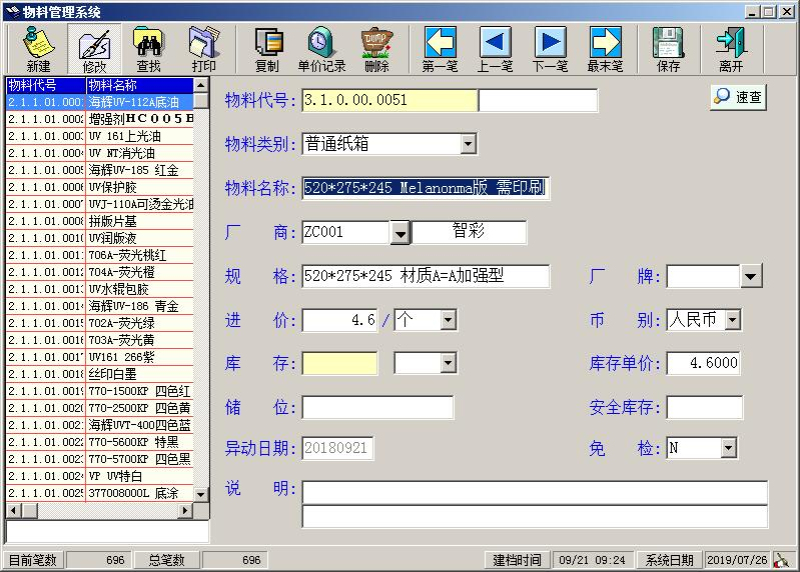Select list row 海辉UV-185 红金
The image size is (800, 572).
pyautogui.click(x=140, y=170)
